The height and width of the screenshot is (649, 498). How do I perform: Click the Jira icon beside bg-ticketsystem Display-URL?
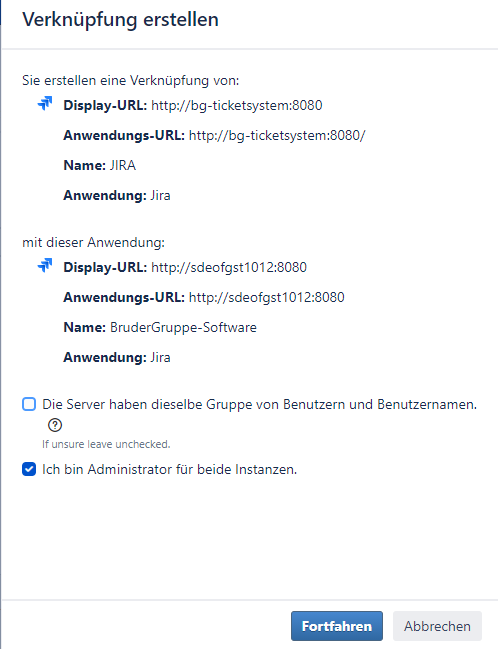[x=45, y=103]
